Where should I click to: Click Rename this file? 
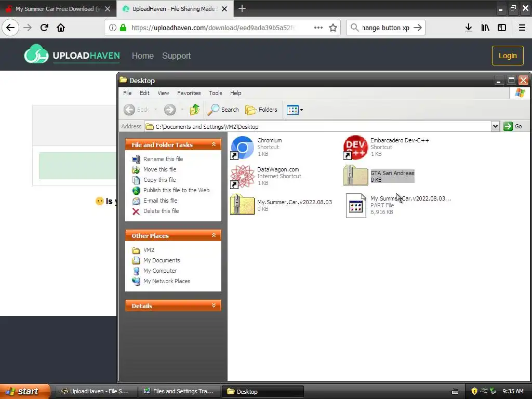tap(163, 159)
